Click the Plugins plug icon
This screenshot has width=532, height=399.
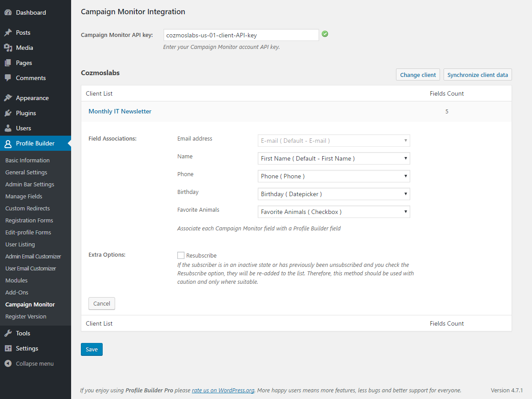point(8,113)
